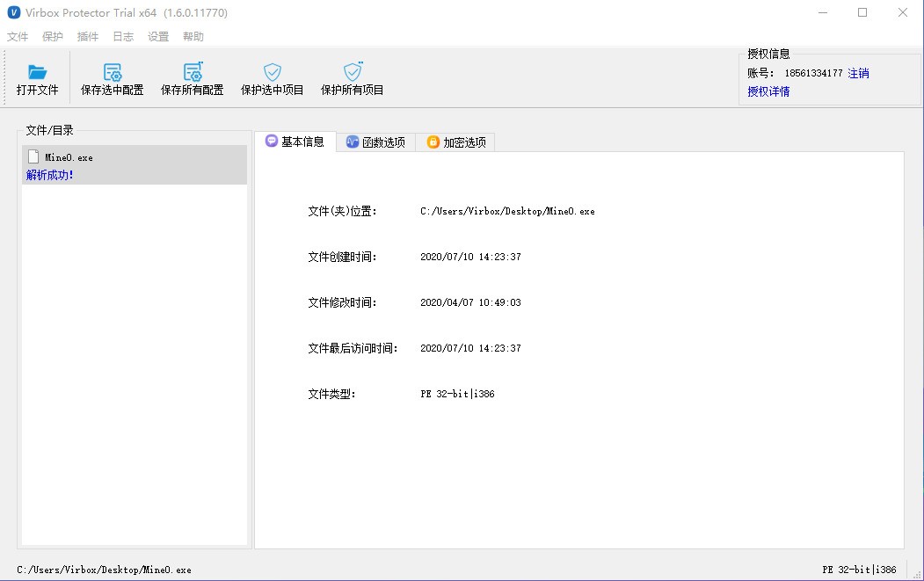Open the 保护 menu
The image size is (924, 581).
[x=52, y=36]
